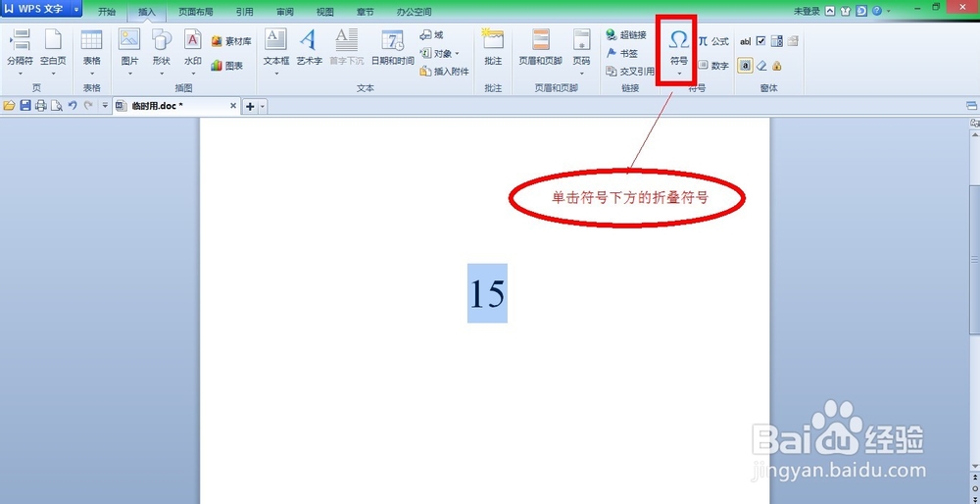The width and height of the screenshot is (980, 504).
Task: Insert a 域 field
Action: [432, 35]
